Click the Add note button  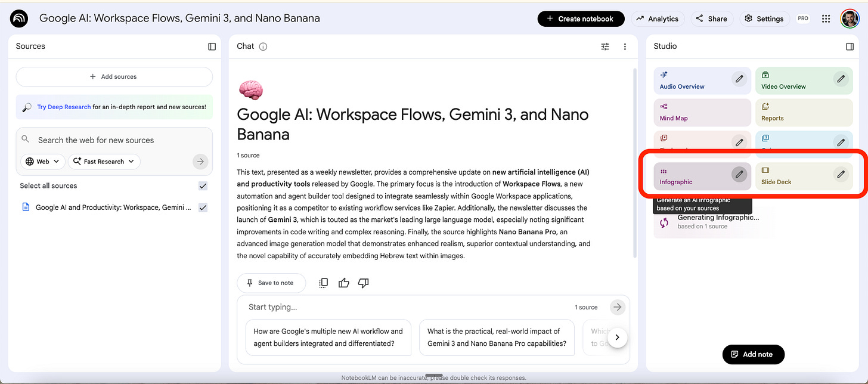(x=753, y=354)
